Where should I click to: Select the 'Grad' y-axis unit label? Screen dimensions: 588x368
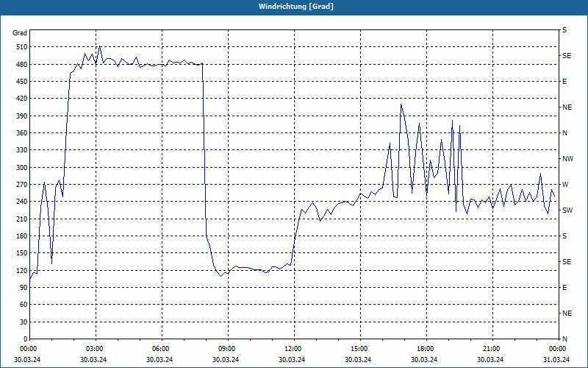point(20,33)
